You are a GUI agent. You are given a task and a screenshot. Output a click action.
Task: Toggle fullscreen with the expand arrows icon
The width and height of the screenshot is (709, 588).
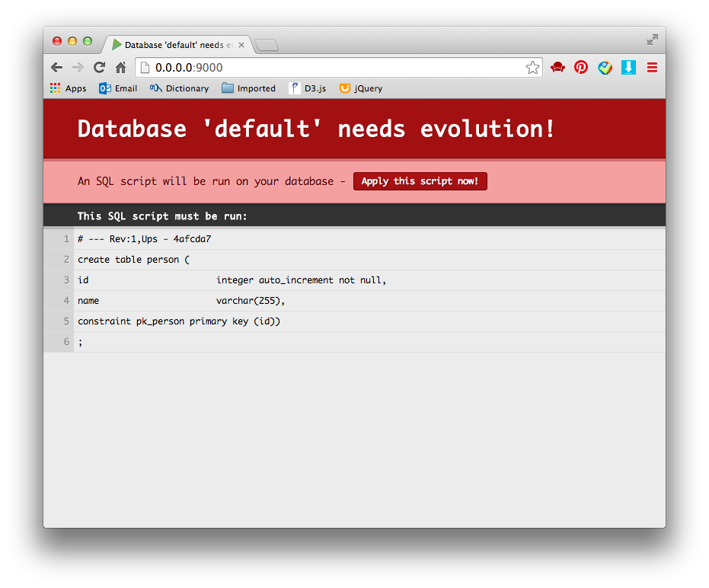coord(652,40)
